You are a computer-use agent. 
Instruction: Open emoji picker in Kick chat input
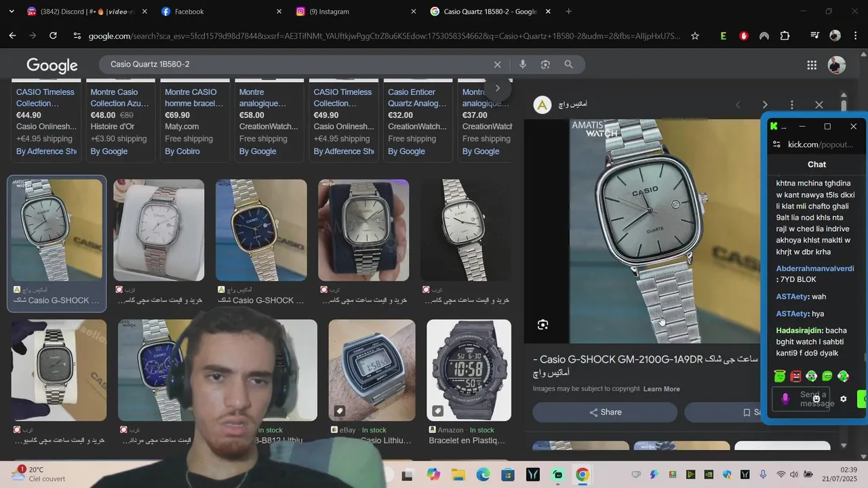pyautogui.click(x=816, y=399)
